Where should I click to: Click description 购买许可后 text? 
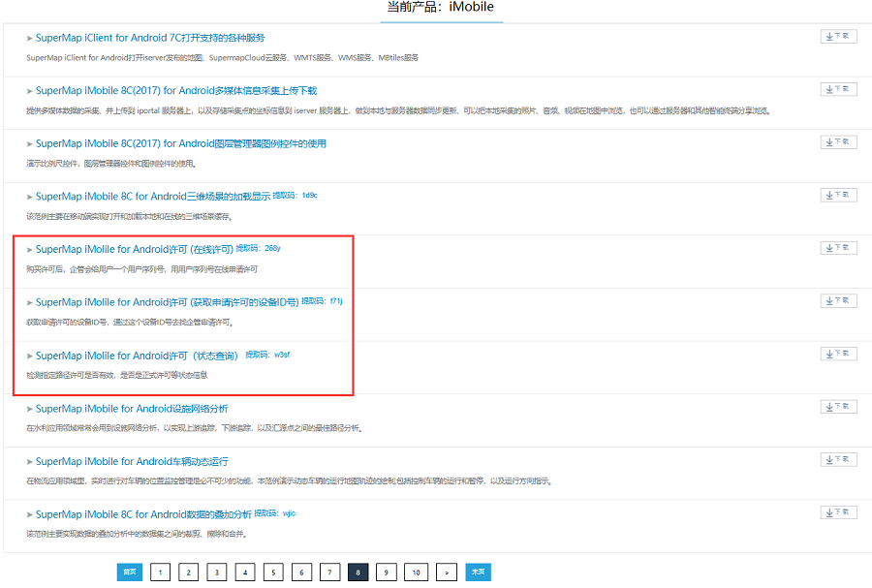coord(141,269)
